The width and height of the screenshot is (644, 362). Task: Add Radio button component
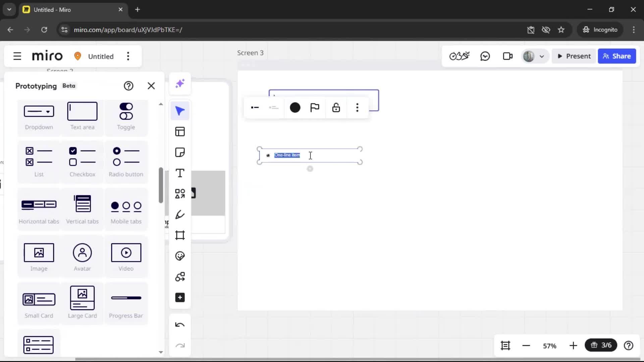[x=126, y=162]
